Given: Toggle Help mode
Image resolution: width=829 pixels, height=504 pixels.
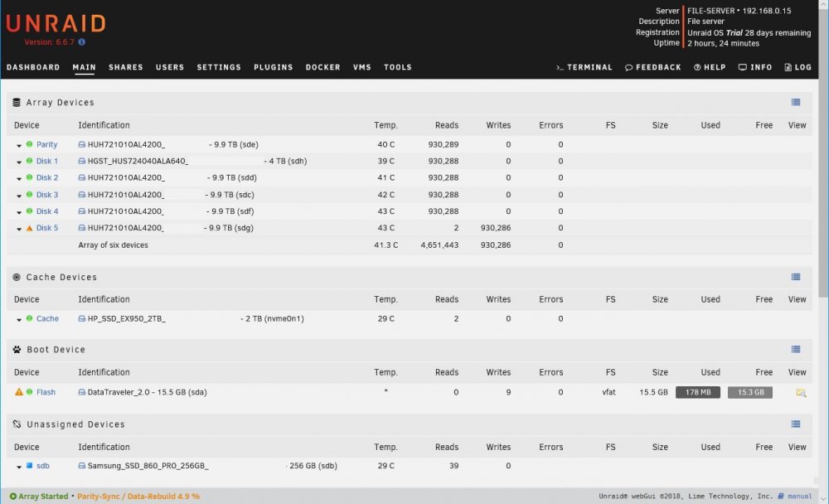Looking at the screenshot, I should coord(710,67).
